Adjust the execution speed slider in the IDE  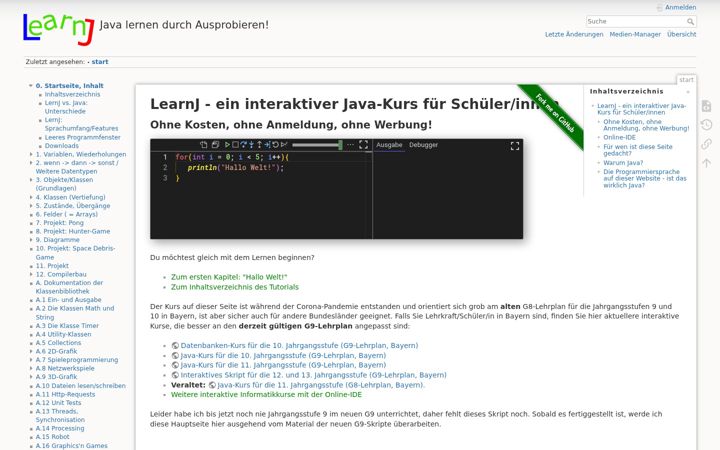point(317,145)
